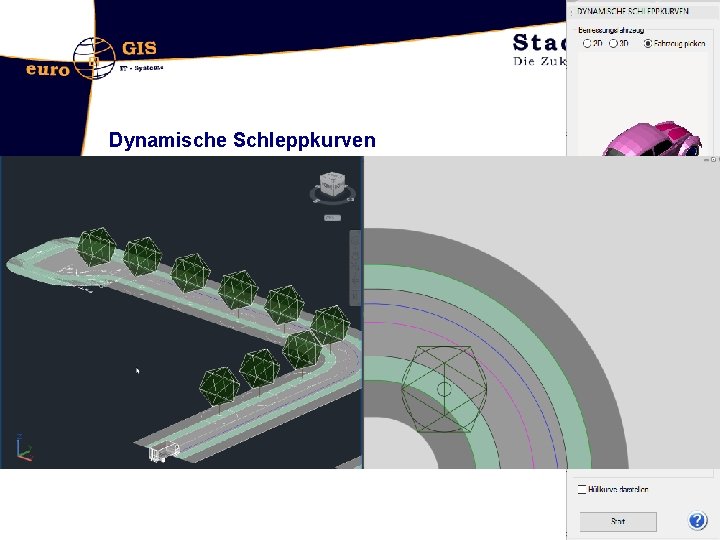Click the UCS axis icon in the viewport
720x540 pixels.
click(x=23, y=447)
